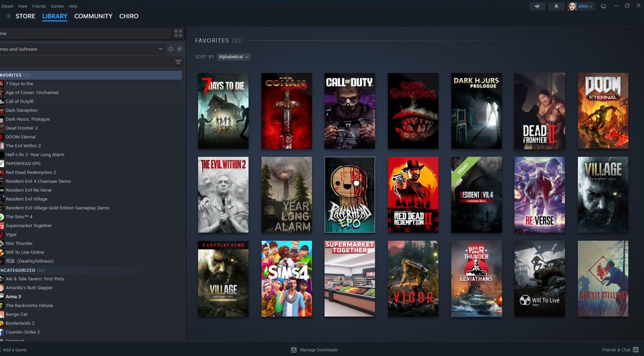Collapse the Favorites (21) shelf header
This screenshot has width=644, height=356.
click(x=219, y=40)
